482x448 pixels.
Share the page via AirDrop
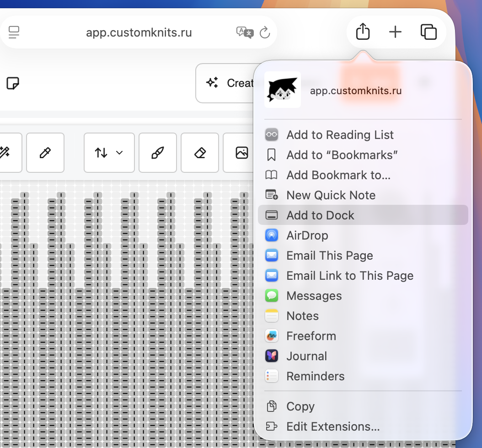point(307,235)
